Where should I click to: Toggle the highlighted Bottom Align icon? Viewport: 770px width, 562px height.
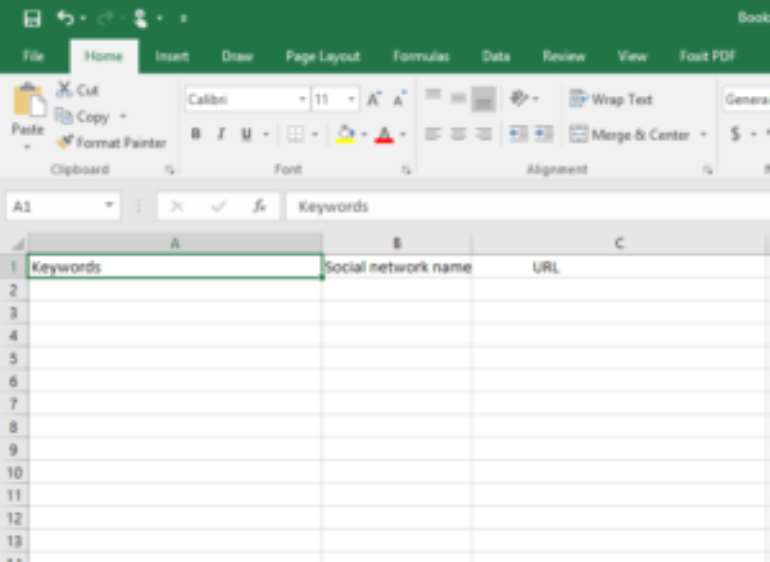pos(484,99)
